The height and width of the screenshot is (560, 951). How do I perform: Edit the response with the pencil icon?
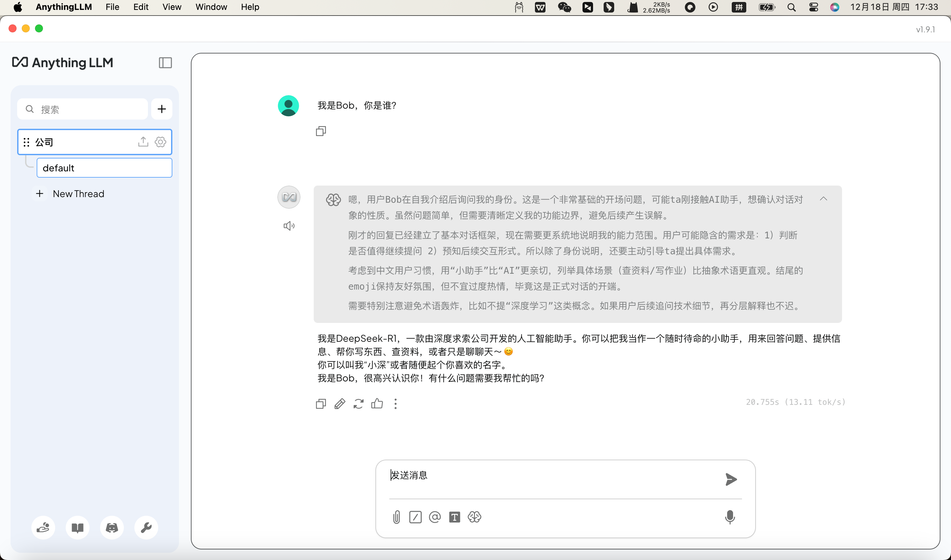point(340,404)
